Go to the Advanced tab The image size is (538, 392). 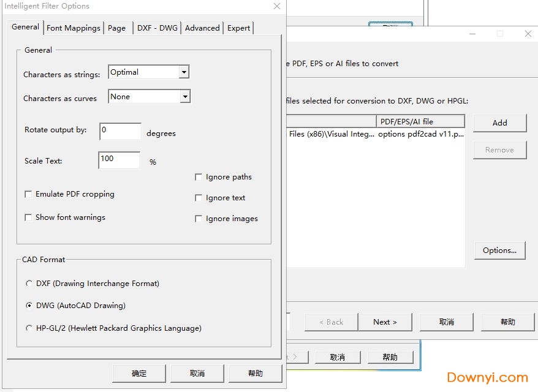(202, 28)
